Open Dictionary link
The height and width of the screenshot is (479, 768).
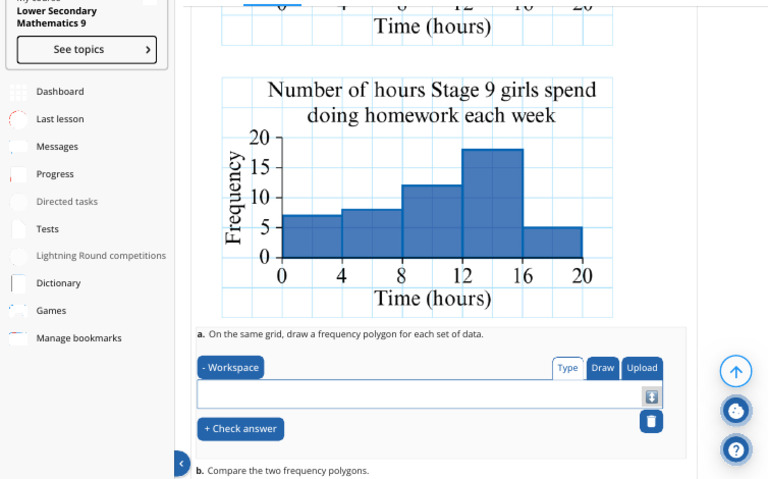pyautogui.click(x=58, y=283)
